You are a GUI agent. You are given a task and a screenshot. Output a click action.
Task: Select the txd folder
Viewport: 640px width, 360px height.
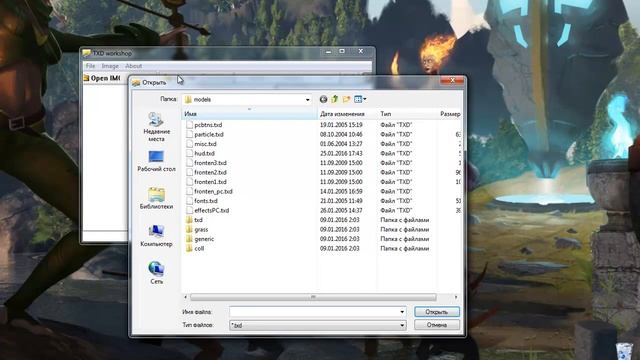click(x=198, y=220)
